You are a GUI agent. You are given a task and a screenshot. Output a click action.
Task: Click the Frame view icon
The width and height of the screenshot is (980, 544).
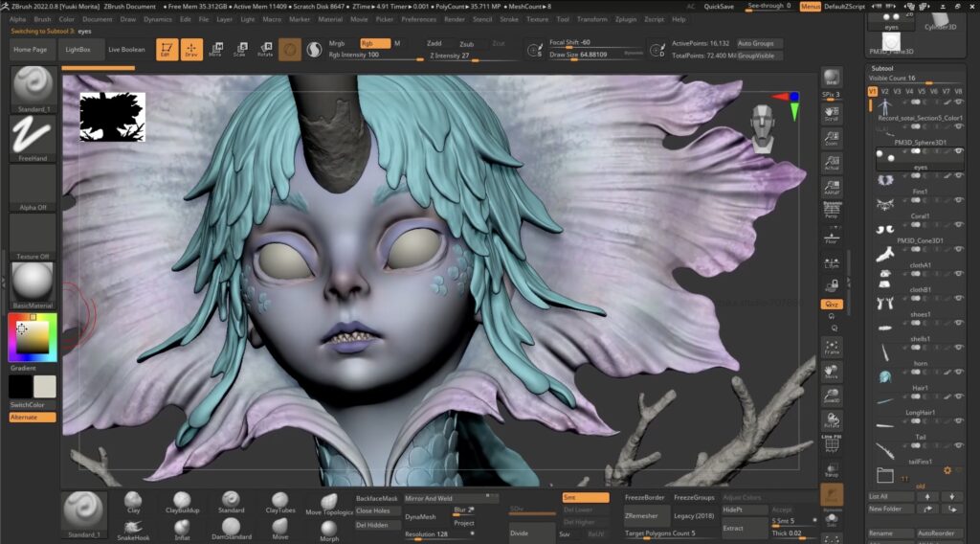(832, 348)
